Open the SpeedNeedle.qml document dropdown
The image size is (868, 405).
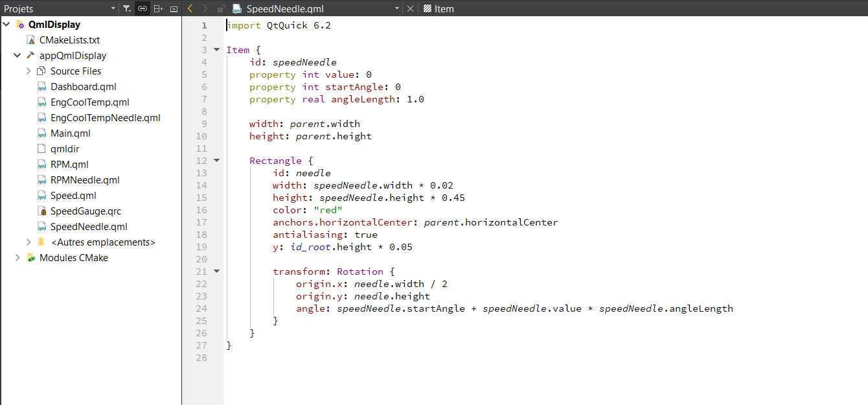(x=397, y=9)
